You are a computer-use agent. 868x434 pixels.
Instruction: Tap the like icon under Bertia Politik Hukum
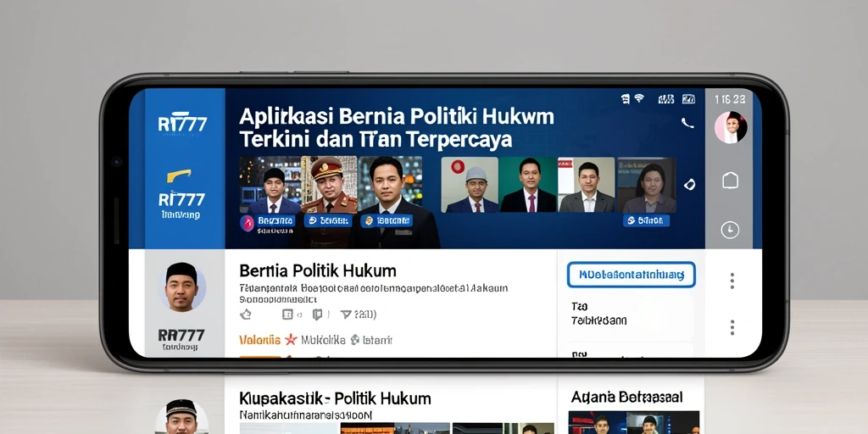click(246, 314)
